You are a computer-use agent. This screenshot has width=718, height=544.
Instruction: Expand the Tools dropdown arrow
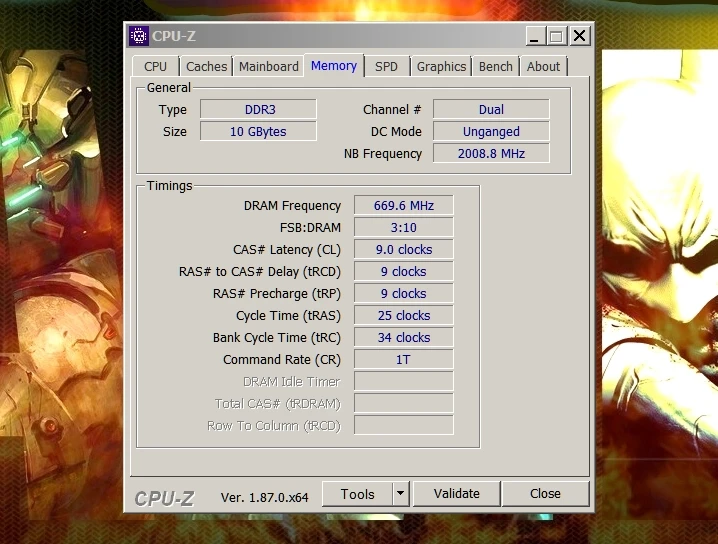(401, 494)
